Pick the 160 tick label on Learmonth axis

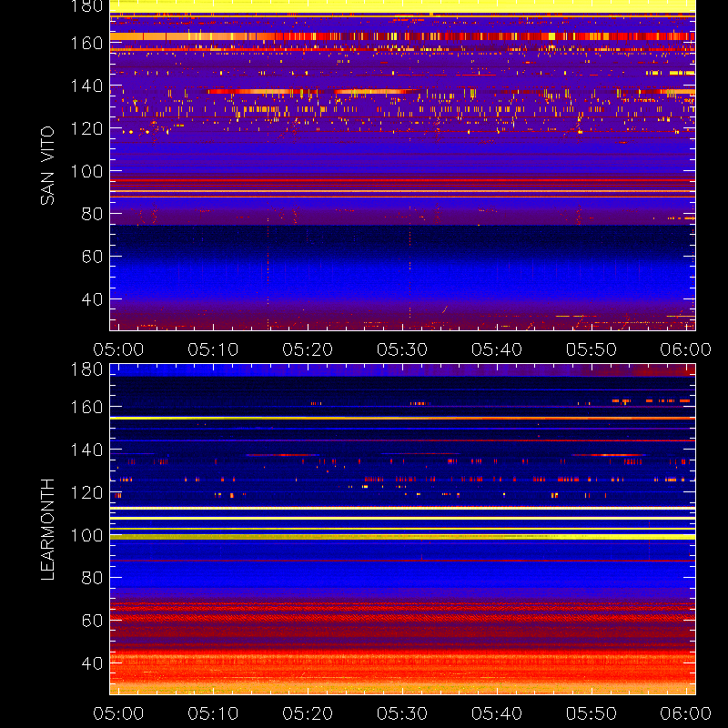(x=86, y=407)
